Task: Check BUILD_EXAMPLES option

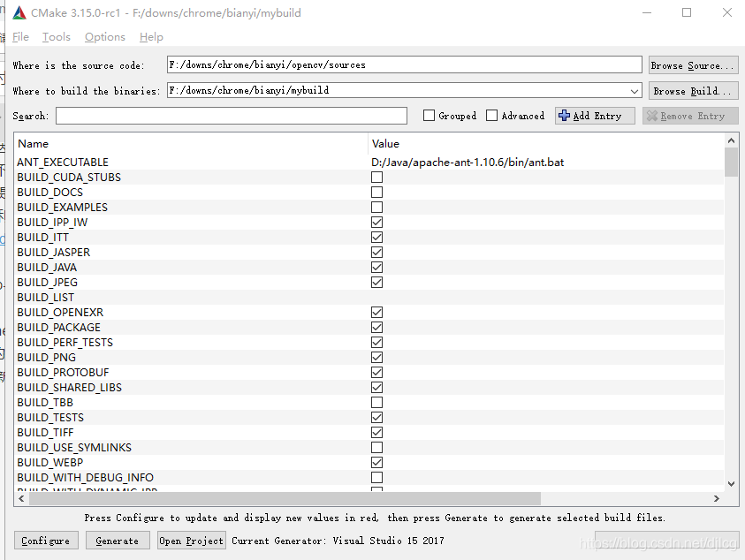Action: point(376,207)
